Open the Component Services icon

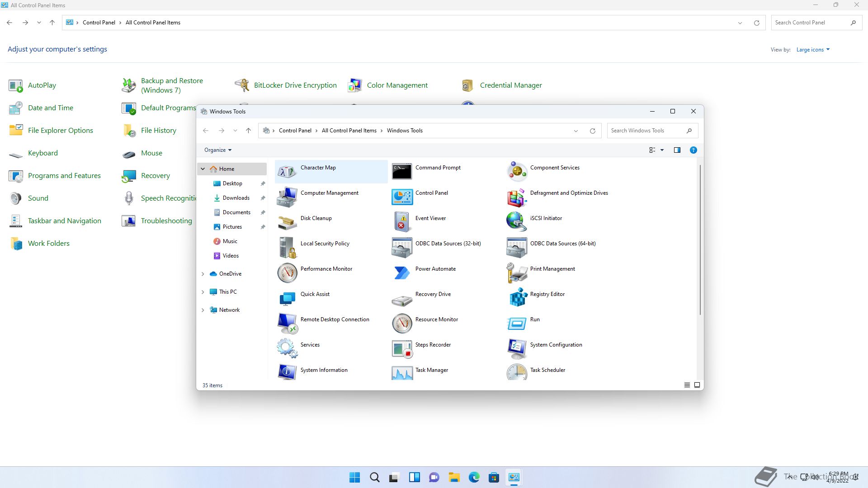point(517,172)
